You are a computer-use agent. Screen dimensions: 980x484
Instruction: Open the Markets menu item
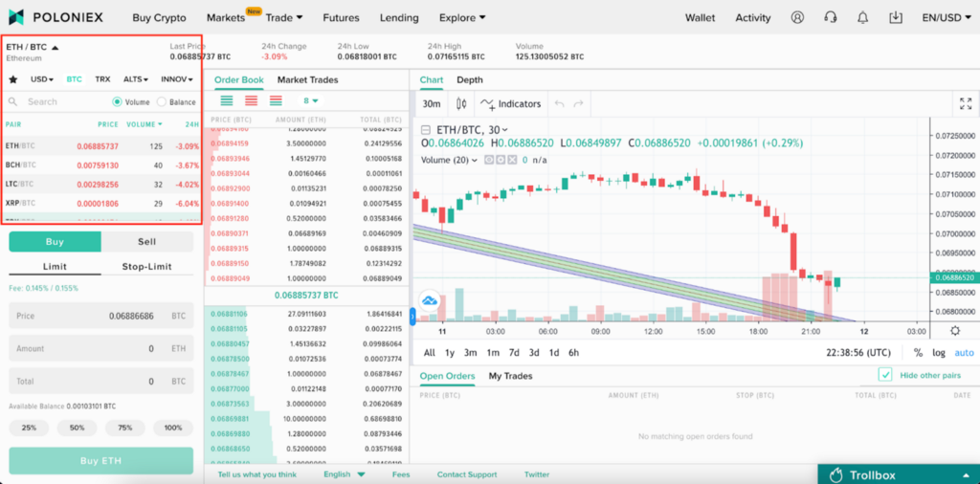tap(226, 17)
